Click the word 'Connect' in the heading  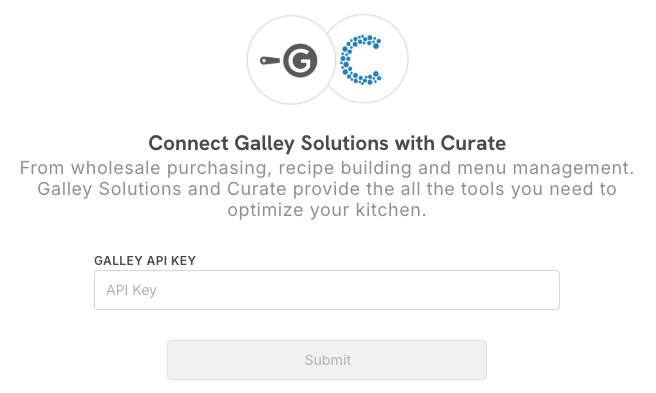tap(189, 143)
